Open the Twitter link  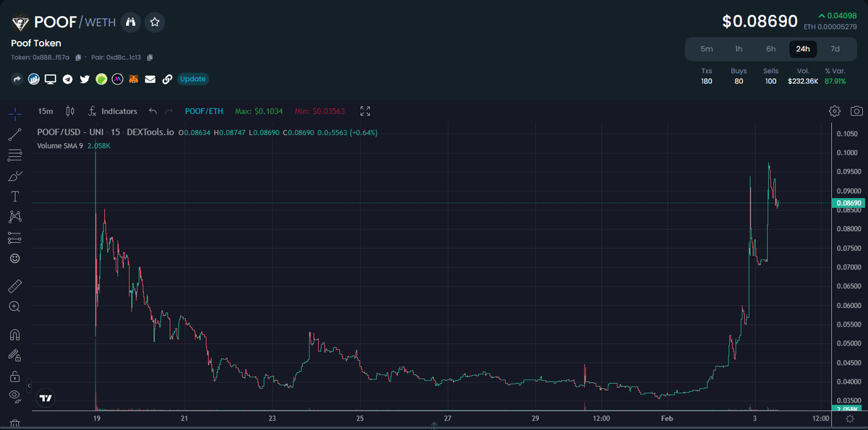tap(85, 79)
